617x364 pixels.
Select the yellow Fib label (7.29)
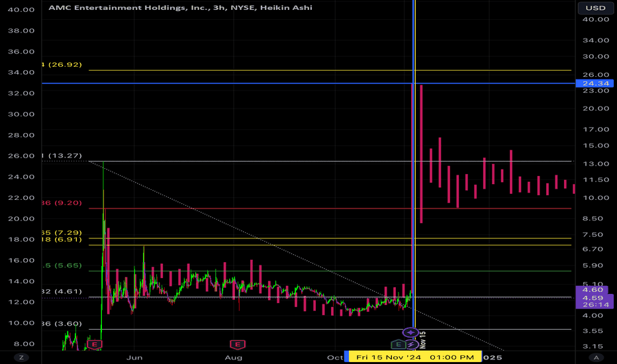click(62, 232)
